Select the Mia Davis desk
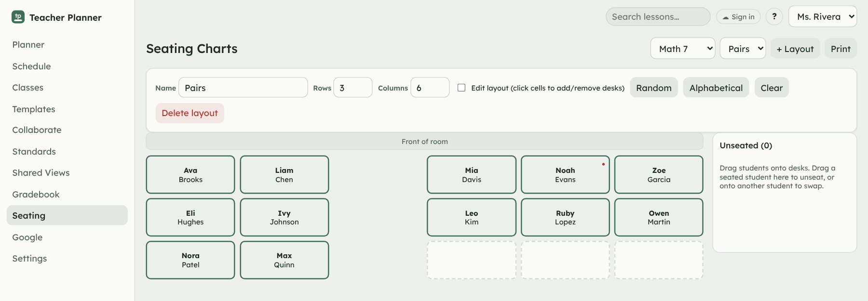 pos(472,175)
